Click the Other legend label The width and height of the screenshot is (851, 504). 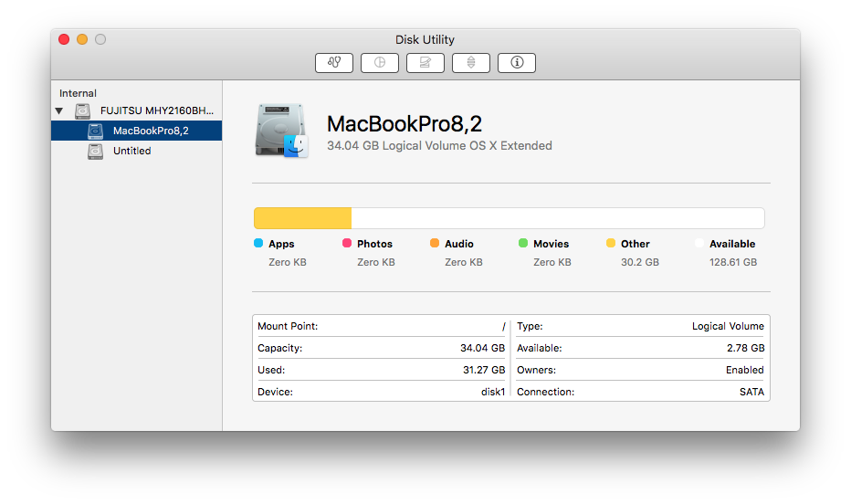pos(635,244)
